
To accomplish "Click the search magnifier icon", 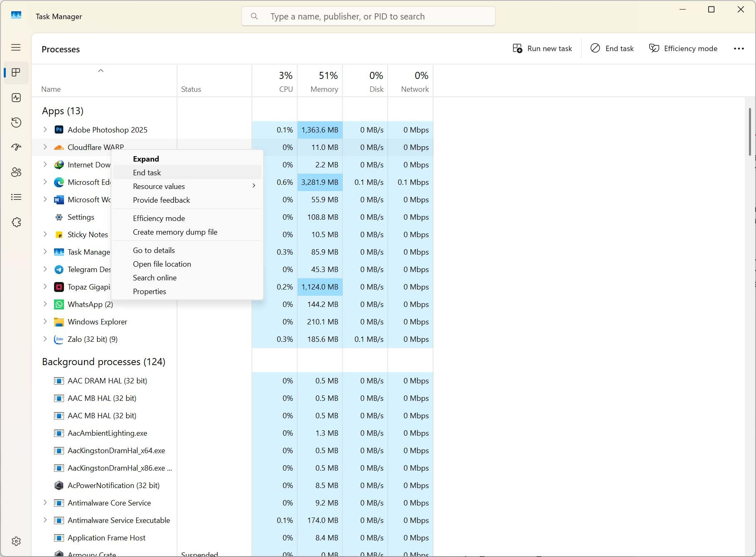I will tap(254, 16).
